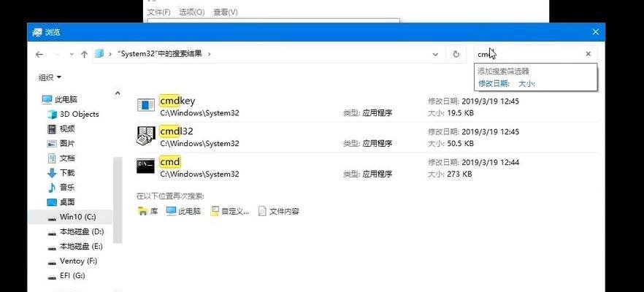Image resolution: width=644 pixels, height=292 pixels.
Task: Add the 大小 search filter
Action: (526, 84)
